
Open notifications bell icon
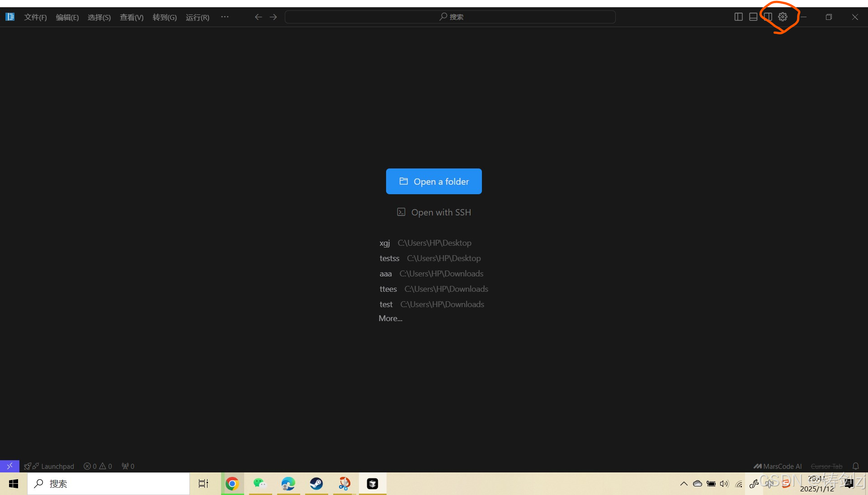click(x=855, y=466)
